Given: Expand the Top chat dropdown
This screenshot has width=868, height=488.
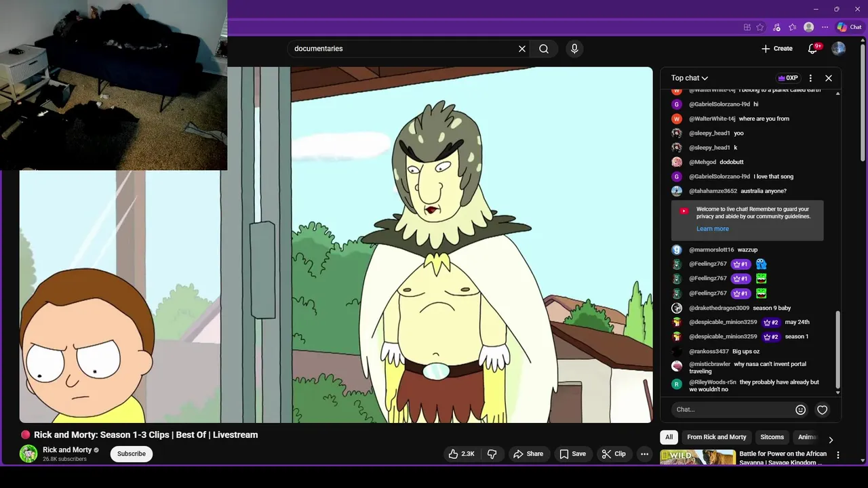Looking at the screenshot, I should (x=690, y=78).
